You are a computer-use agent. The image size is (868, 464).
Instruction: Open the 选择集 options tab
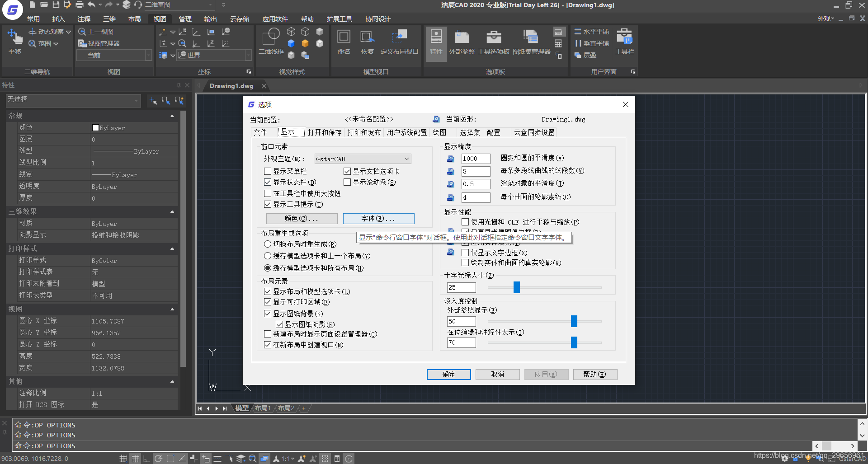coord(470,132)
